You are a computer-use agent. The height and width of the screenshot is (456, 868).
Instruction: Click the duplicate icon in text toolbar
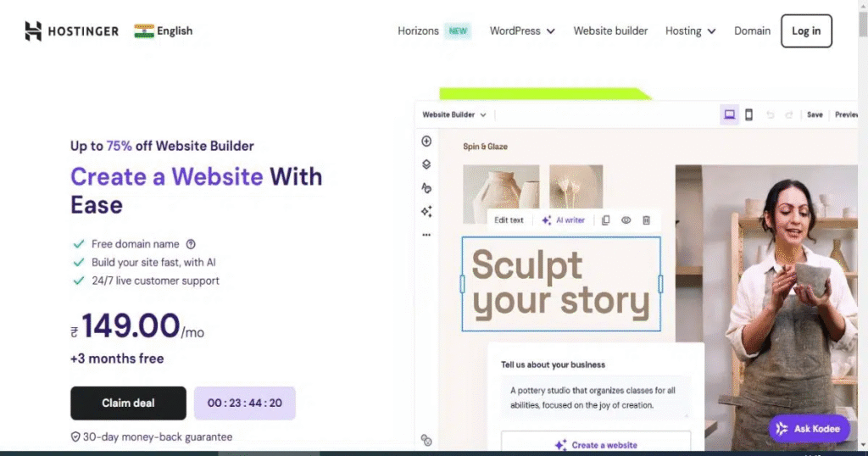[x=605, y=220]
